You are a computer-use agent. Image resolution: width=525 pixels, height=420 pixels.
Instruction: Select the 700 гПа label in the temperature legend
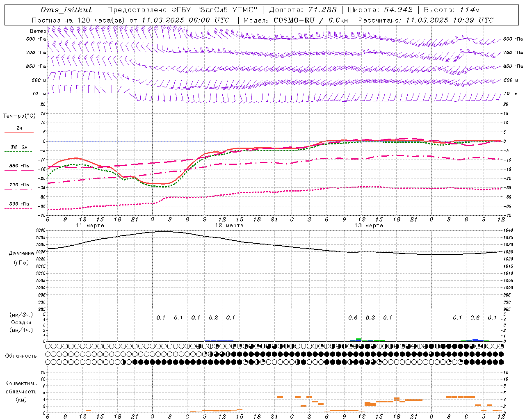coord(19,185)
